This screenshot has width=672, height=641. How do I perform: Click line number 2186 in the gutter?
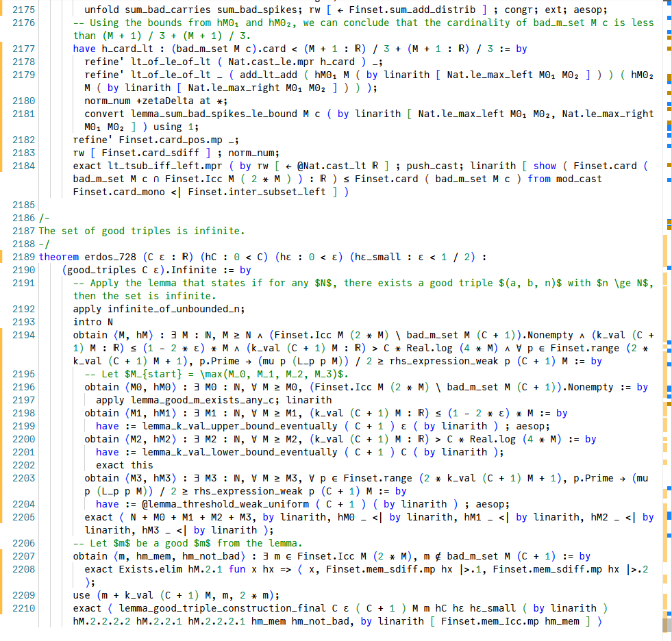click(23, 218)
